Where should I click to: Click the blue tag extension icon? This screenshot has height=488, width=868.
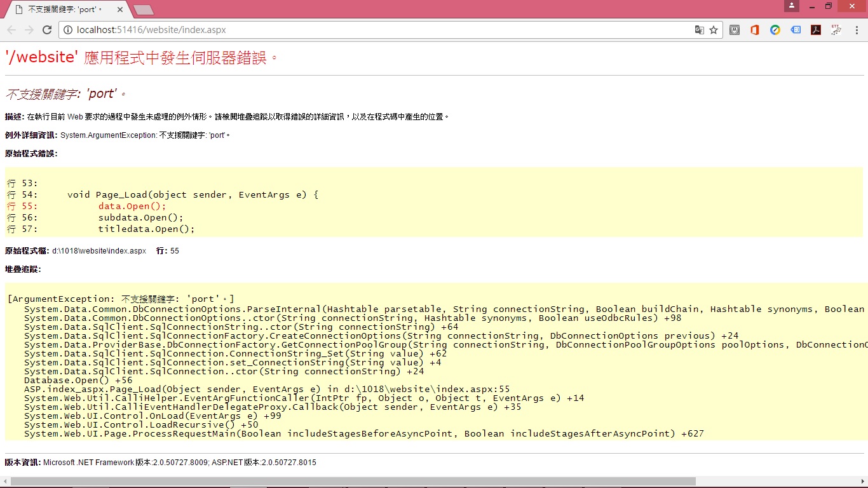796,30
